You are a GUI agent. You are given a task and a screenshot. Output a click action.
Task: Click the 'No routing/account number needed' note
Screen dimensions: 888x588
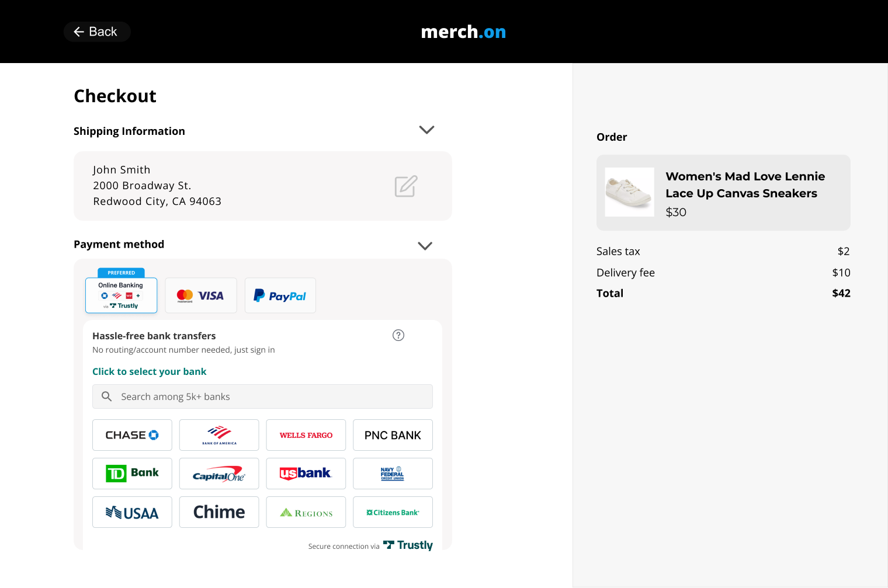[183, 350]
